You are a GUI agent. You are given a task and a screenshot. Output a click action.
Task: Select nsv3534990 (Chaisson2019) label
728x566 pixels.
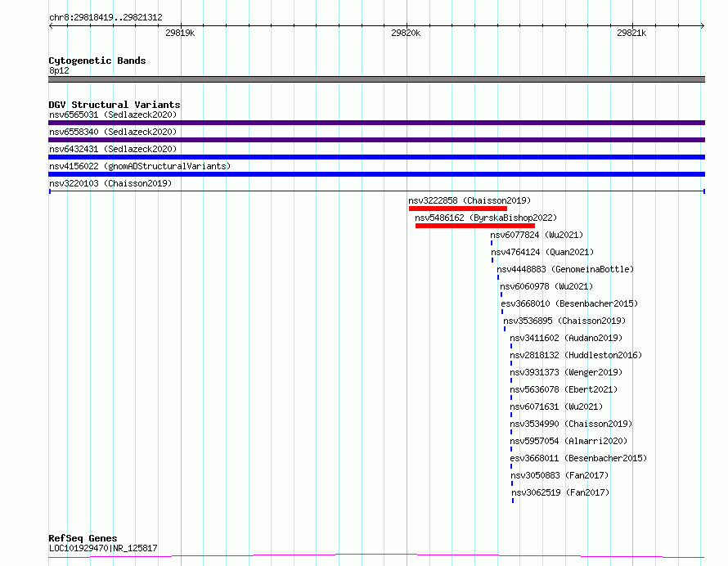pyautogui.click(x=571, y=424)
